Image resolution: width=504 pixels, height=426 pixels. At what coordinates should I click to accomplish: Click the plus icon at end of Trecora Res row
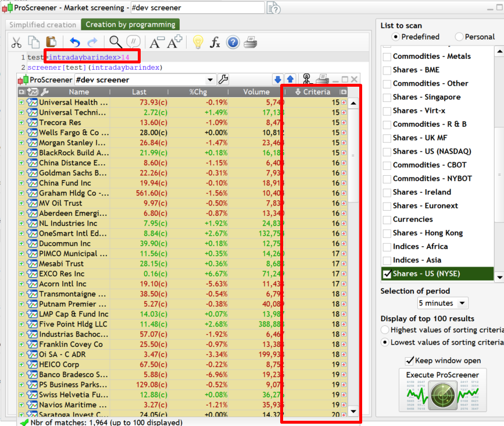[x=344, y=123]
